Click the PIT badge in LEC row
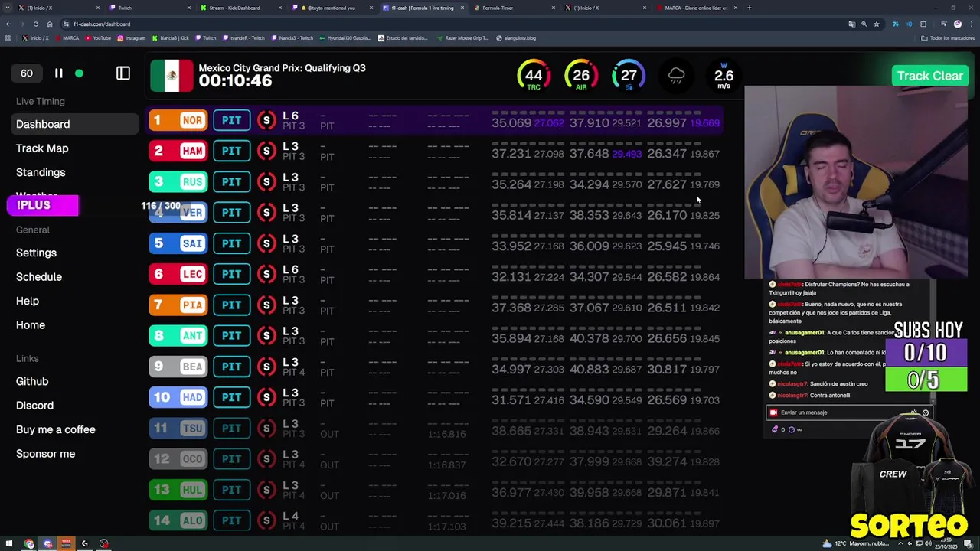 tap(231, 274)
